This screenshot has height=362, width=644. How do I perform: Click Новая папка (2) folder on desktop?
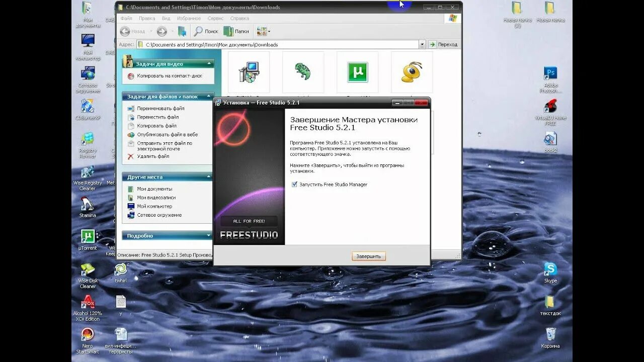pos(517,14)
